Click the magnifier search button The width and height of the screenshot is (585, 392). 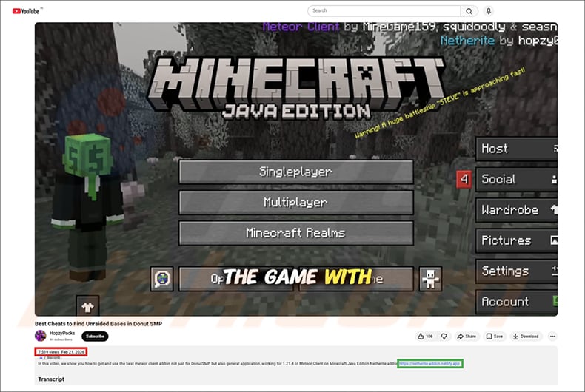(x=469, y=11)
